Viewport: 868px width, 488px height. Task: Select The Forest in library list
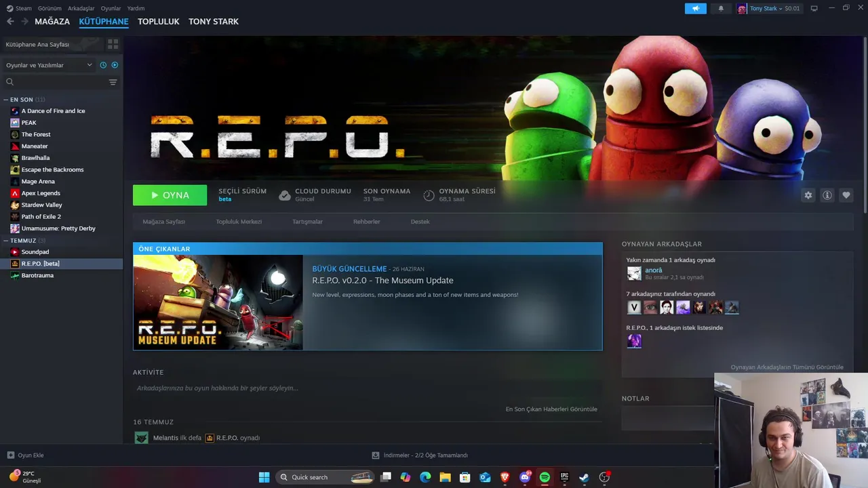(36, 134)
